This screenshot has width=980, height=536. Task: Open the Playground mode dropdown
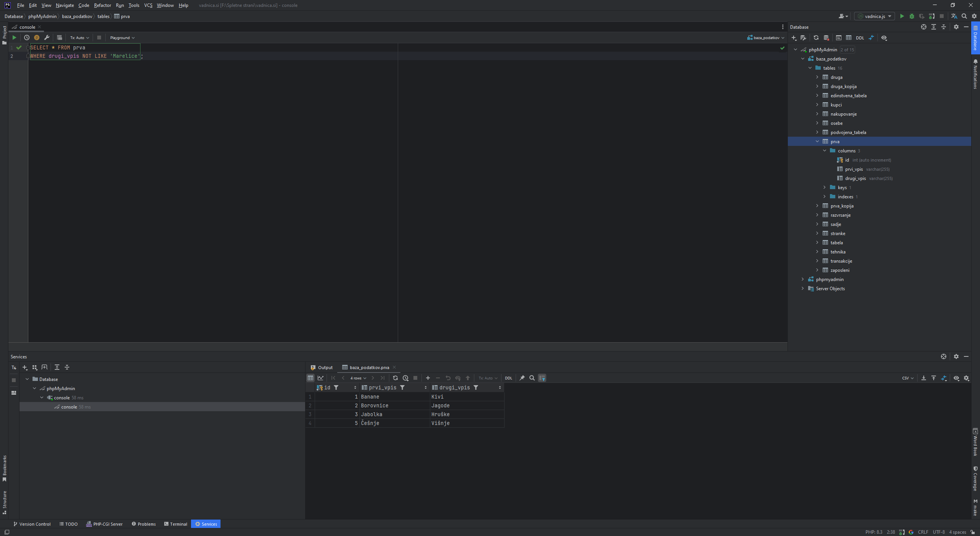pyautogui.click(x=122, y=38)
